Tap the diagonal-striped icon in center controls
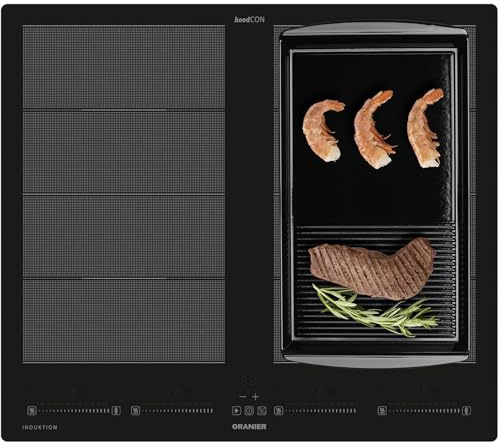 point(262,410)
